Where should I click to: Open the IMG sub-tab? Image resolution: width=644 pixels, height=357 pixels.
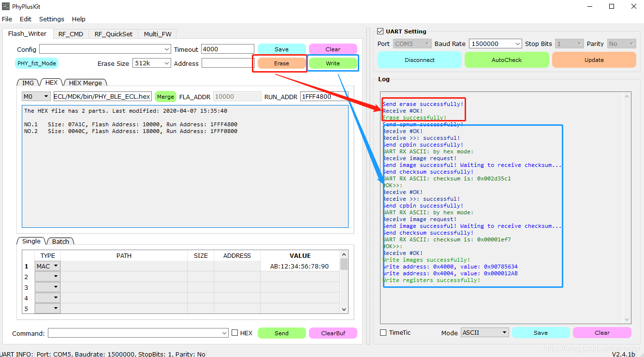pos(28,83)
